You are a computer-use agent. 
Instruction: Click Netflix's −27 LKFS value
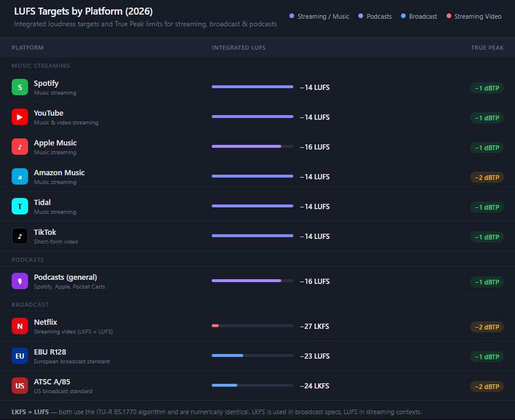click(314, 327)
